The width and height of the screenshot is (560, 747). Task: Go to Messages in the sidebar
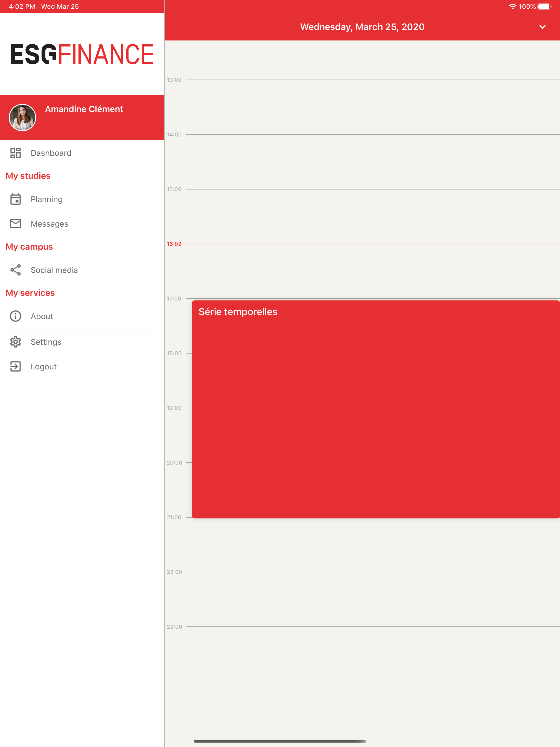(82, 224)
